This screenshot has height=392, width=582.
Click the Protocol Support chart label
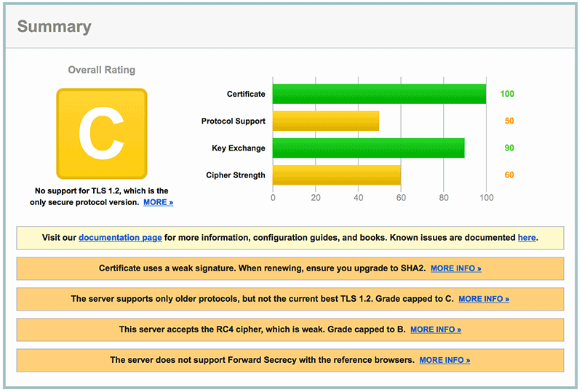[x=234, y=121]
